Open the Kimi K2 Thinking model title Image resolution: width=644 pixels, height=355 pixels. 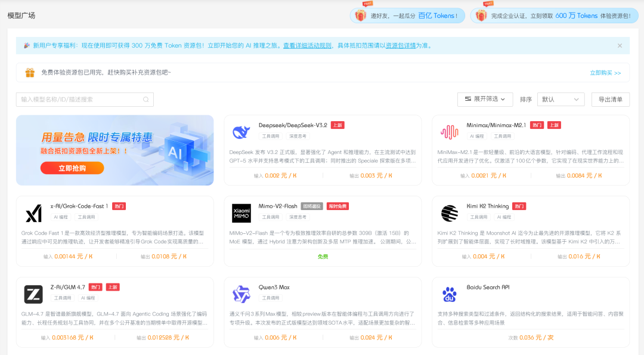(x=488, y=206)
